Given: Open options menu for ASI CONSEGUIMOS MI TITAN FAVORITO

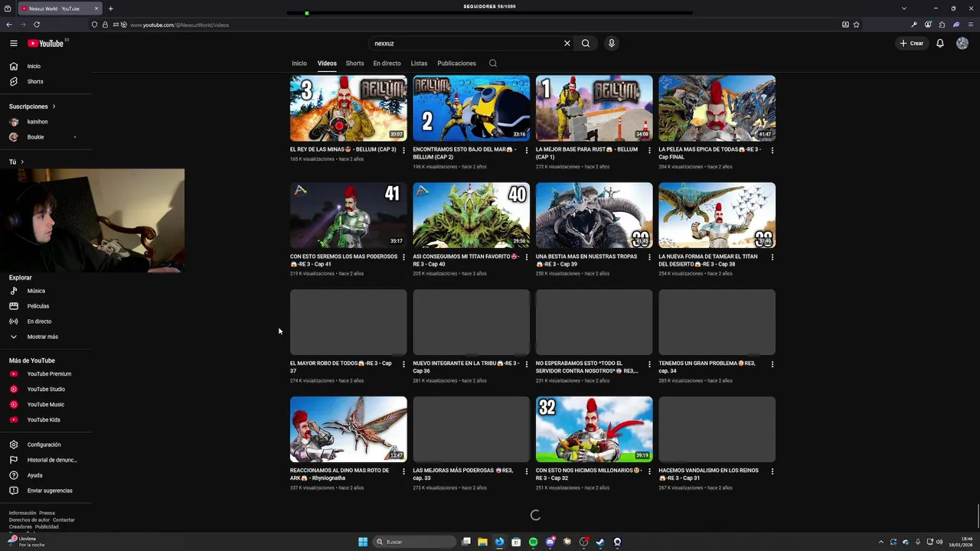Looking at the screenshot, I should click(526, 258).
